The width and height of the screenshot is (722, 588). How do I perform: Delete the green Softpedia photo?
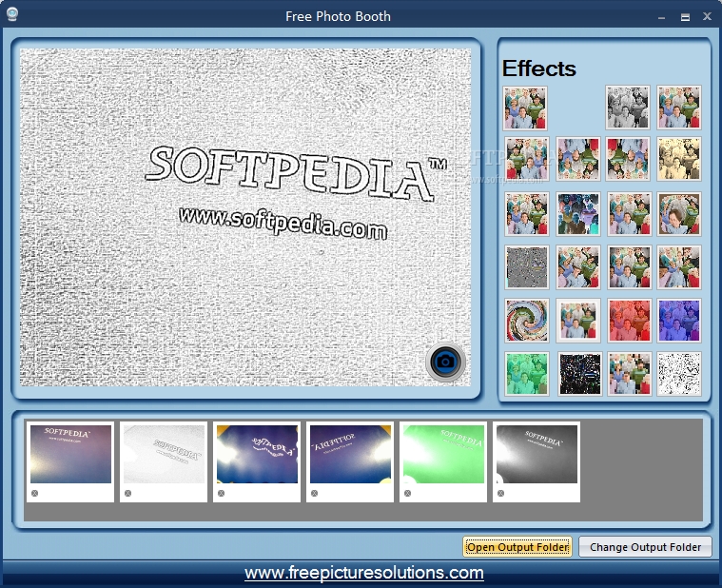click(407, 493)
